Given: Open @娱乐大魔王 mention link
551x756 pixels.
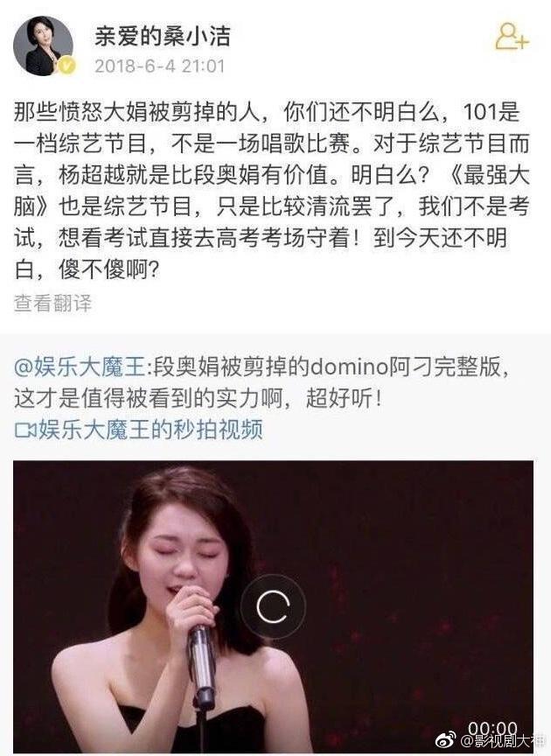Looking at the screenshot, I should (80, 367).
